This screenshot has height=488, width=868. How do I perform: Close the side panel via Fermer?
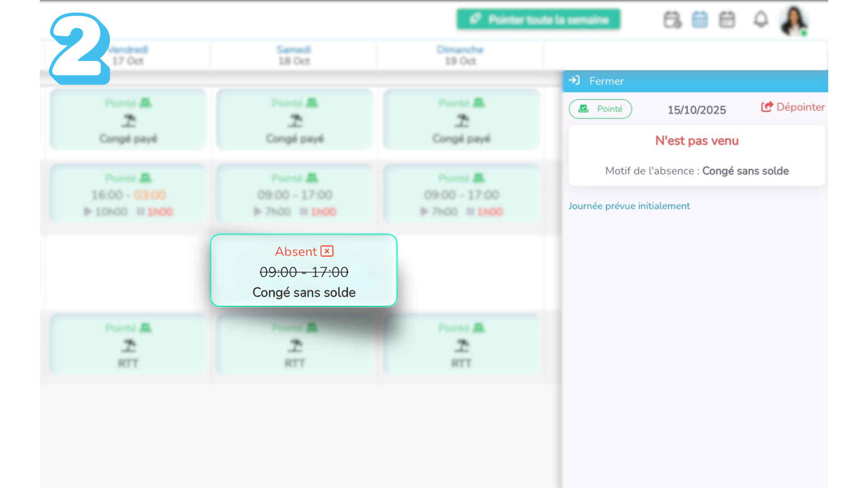[x=606, y=81]
